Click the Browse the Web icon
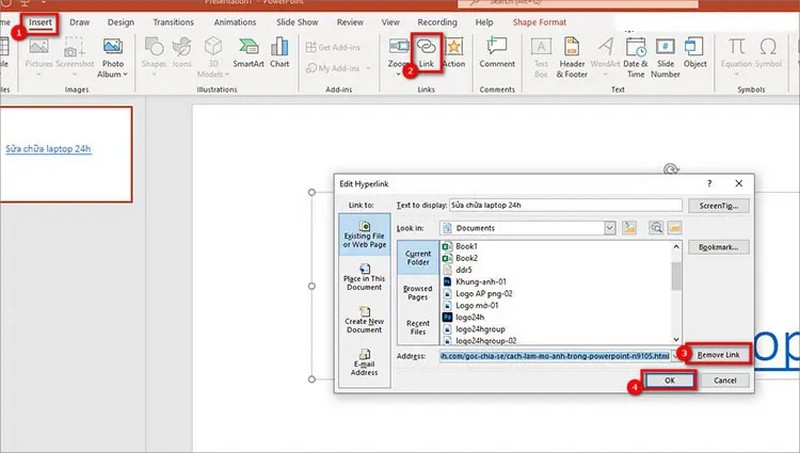This screenshot has width=800, height=453. point(656,228)
